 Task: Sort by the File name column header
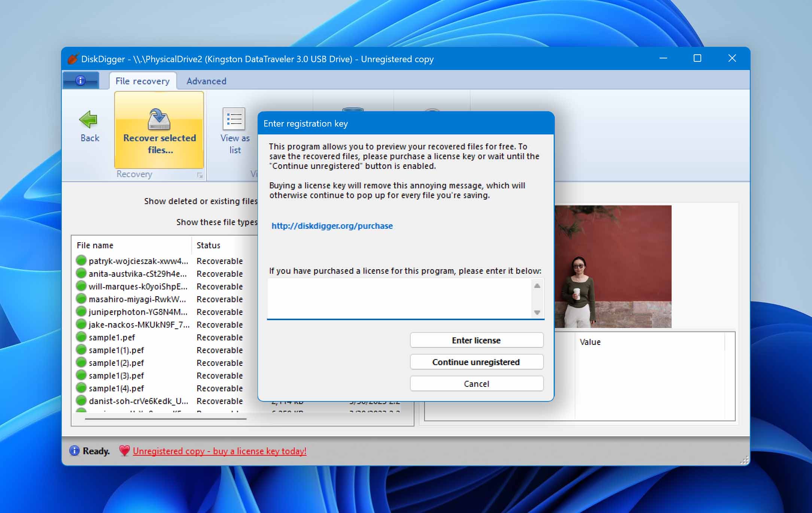[131, 245]
